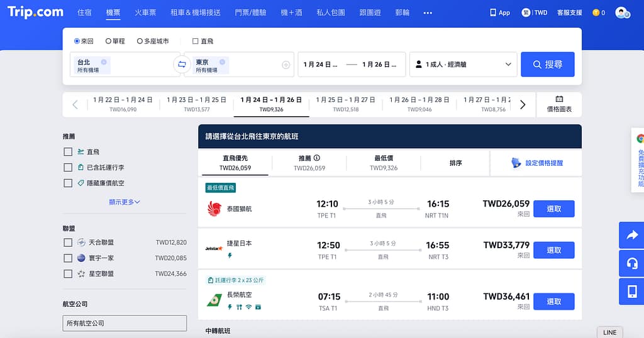Check the 寰宇一家 alliance filter
Screen dimensions: 644x338
pyautogui.click(x=68, y=258)
